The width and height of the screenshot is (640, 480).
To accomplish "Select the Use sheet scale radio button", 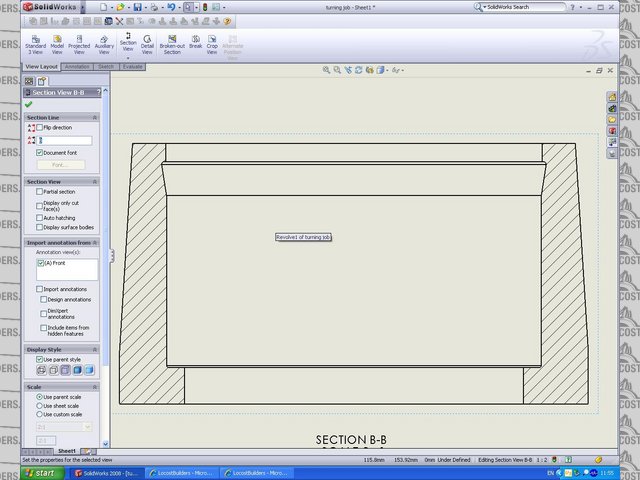I will (40, 405).
